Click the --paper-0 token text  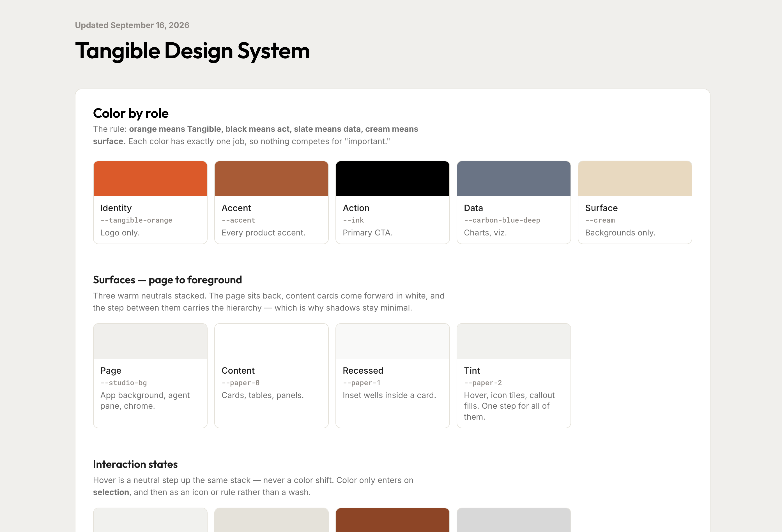pyautogui.click(x=240, y=383)
